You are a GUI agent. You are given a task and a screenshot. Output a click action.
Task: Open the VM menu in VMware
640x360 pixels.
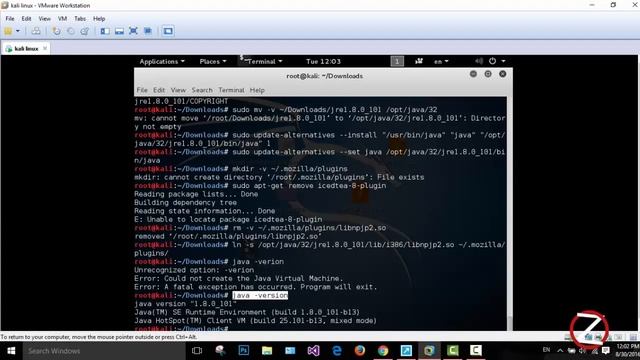click(x=62, y=18)
